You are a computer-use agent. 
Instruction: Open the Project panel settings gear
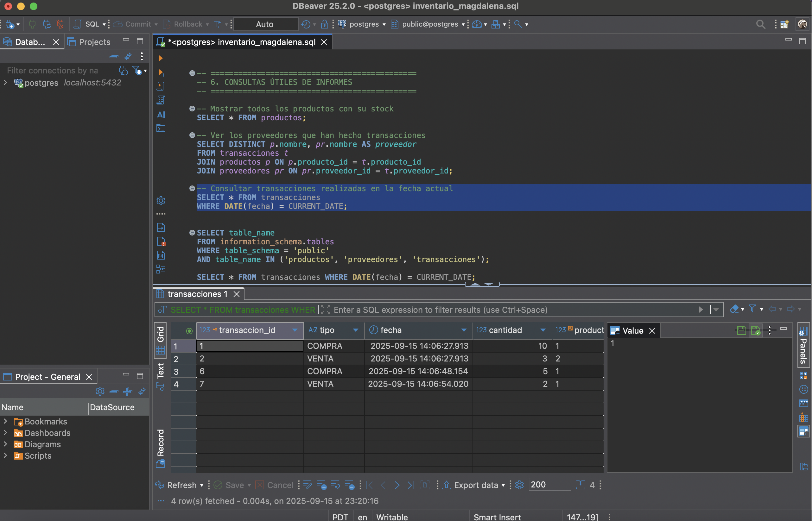click(100, 392)
